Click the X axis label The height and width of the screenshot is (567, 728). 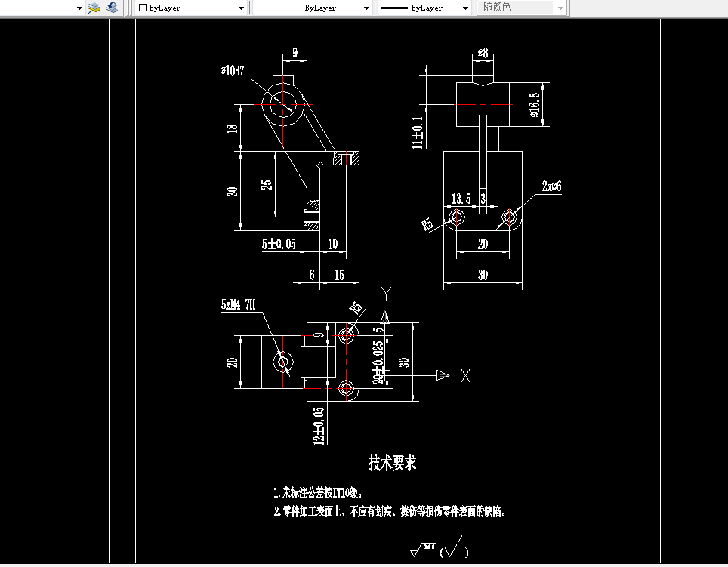click(466, 376)
